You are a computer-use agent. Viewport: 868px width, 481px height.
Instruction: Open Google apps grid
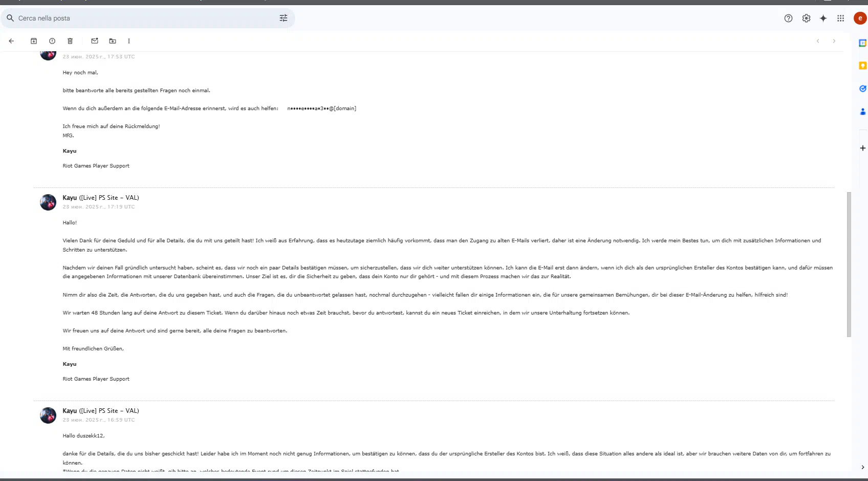[840, 18]
